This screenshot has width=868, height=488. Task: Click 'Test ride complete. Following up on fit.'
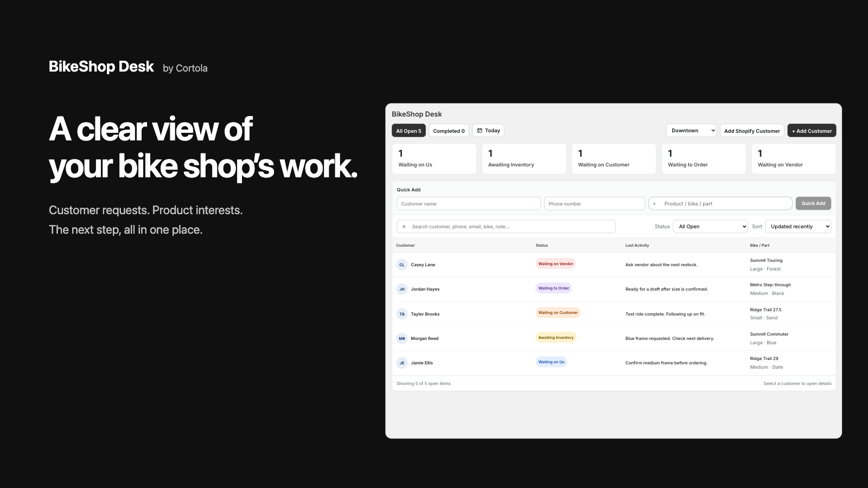[665, 314]
